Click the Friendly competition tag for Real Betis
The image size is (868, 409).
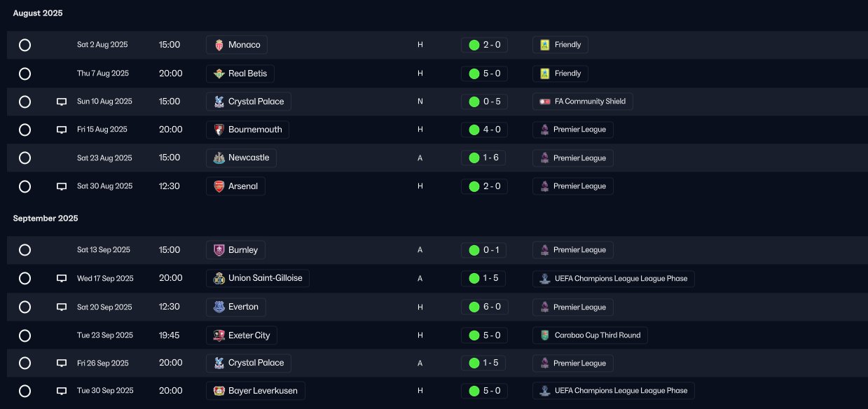(560, 74)
